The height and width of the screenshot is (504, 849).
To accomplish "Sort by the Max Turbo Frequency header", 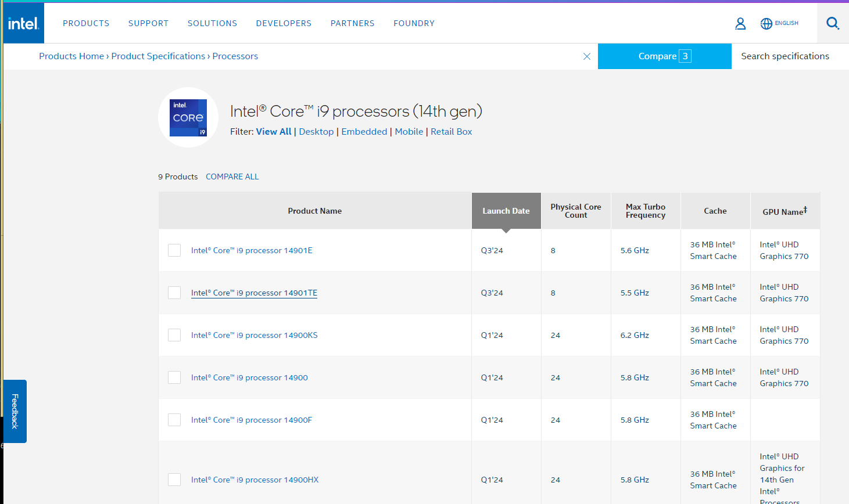I will coord(646,211).
